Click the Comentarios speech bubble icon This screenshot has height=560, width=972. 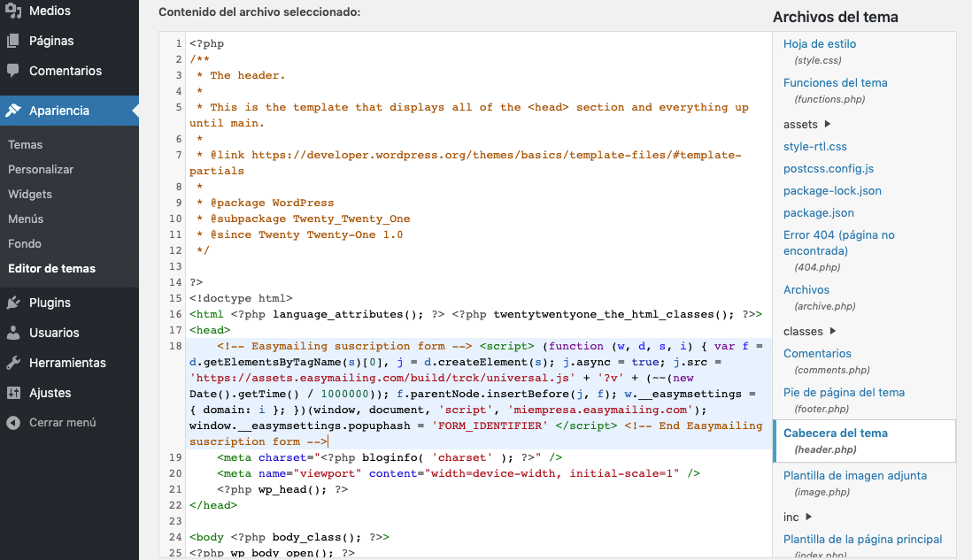pyautogui.click(x=13, y=71)
